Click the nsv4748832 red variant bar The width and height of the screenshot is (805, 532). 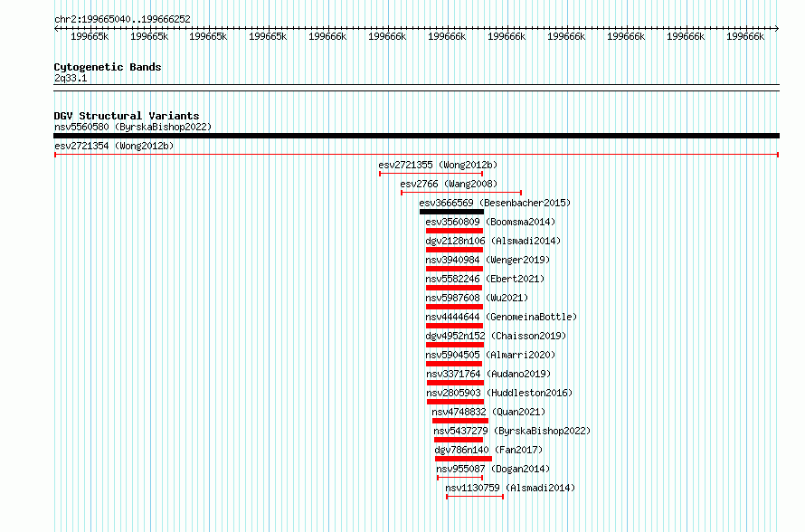coord(460,421)
